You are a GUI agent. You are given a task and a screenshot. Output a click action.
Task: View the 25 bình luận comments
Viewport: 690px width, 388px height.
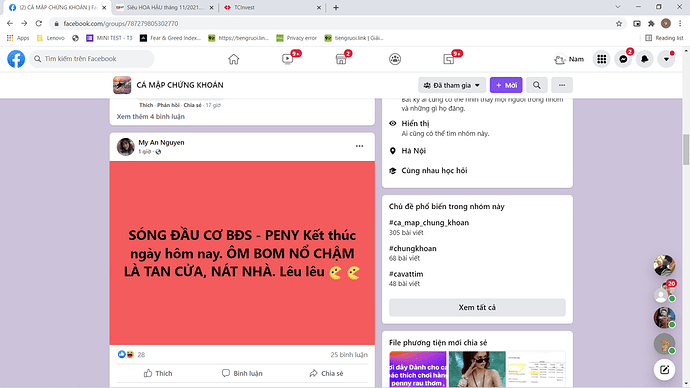(x=349, y=355)
